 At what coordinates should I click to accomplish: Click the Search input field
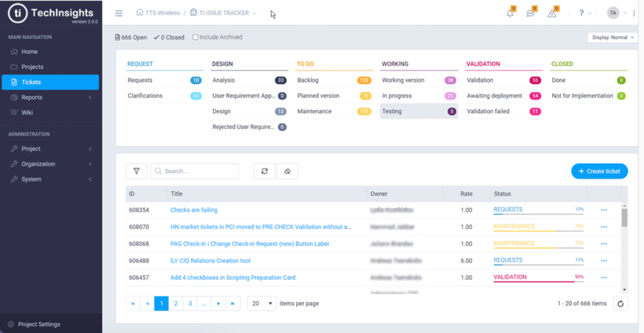point(197,171)
